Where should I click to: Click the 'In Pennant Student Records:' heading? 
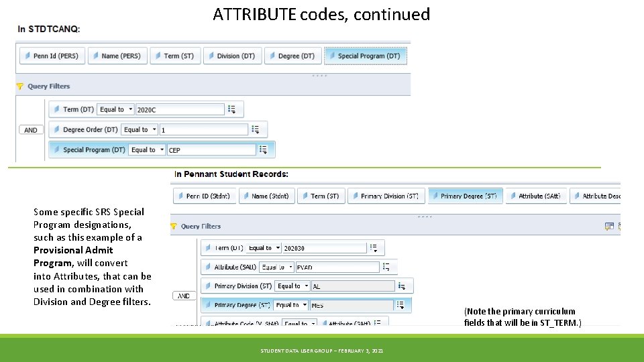click(231, 174)
